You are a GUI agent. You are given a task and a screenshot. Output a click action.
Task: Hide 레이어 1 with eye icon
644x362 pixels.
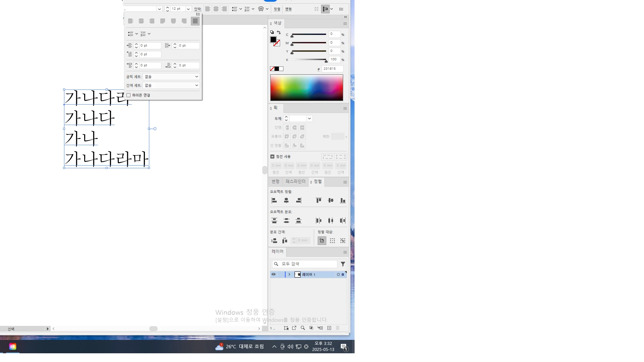[x=273, y=275]
